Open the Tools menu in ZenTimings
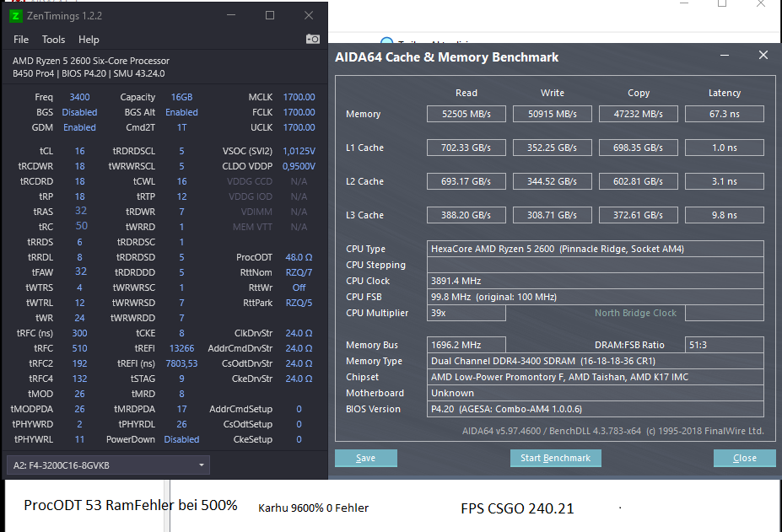The width and height of the screenshot is (782, 532). click(53, 40)
